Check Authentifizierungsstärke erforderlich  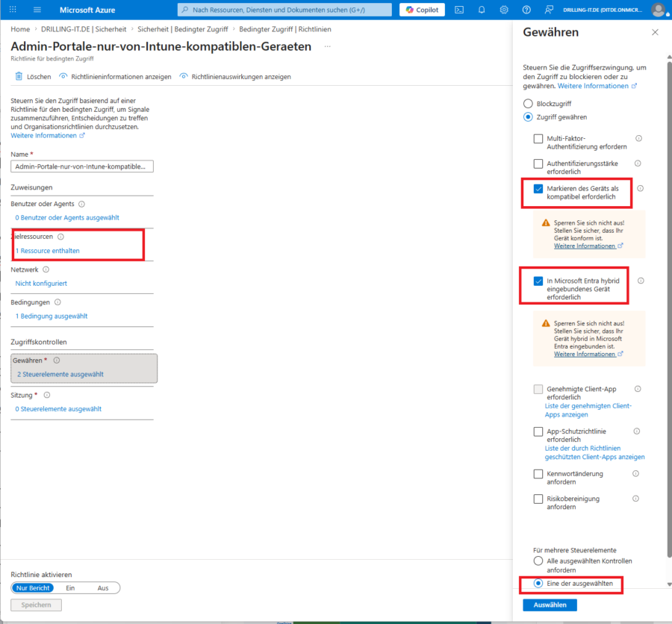point(538,163)
